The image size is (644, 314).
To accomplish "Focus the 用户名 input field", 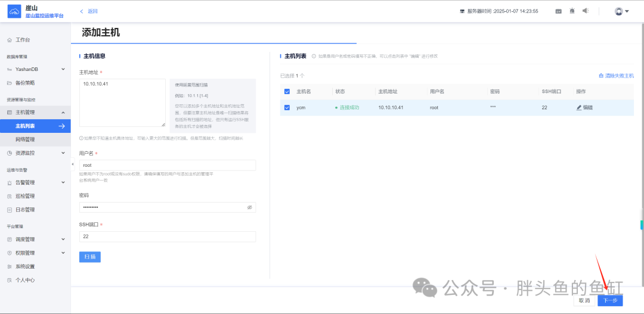I will [168, 165].
